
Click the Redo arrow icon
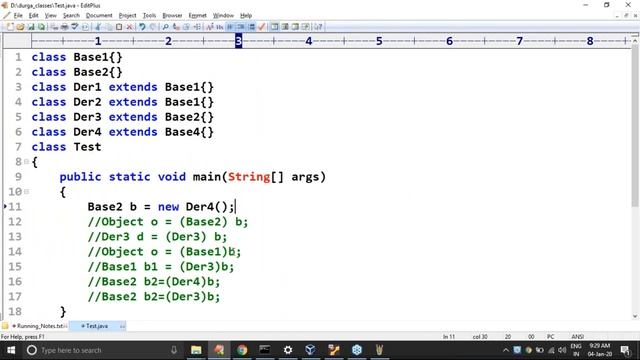pos(153,27)
